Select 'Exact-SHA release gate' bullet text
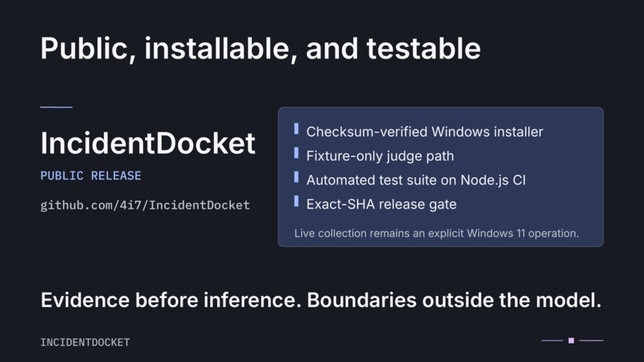Screen dimensions: 644x362 coord(382,205)
